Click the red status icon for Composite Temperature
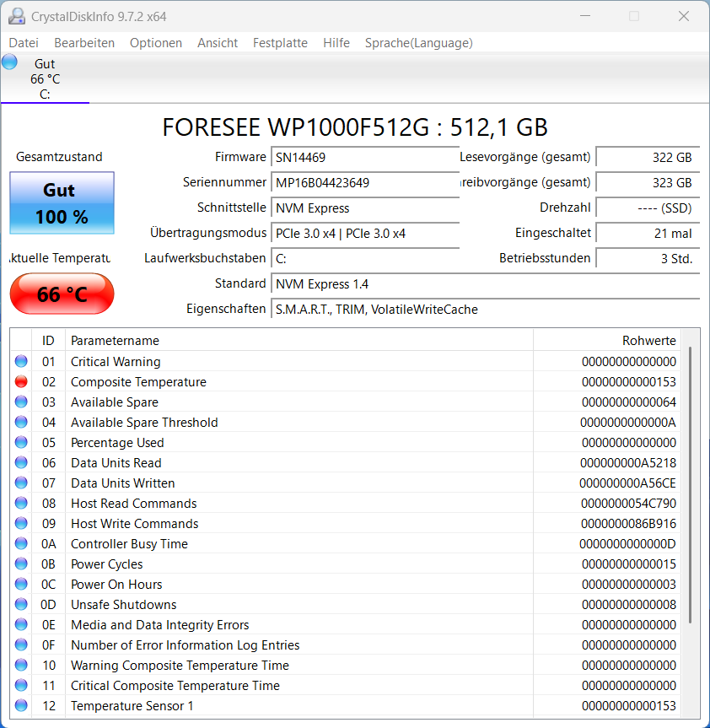The width and height of the screenshot is (710, 728). pos(21,382)
